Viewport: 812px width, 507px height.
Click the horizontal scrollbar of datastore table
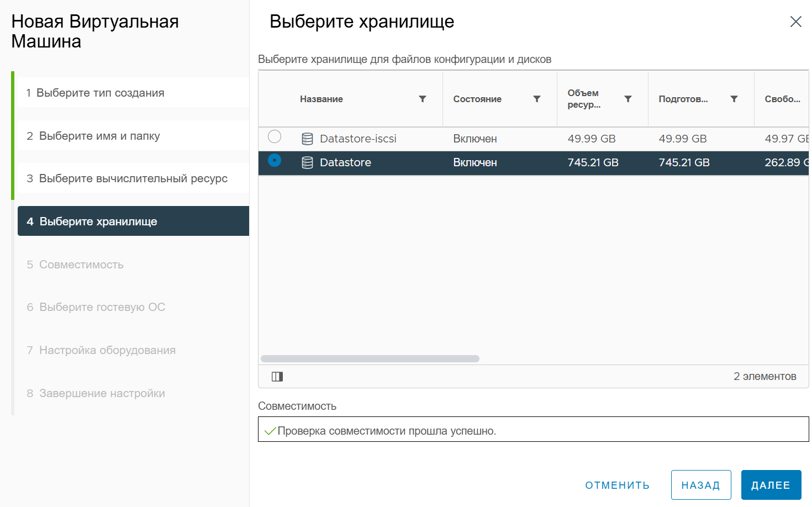pos(370,359)
